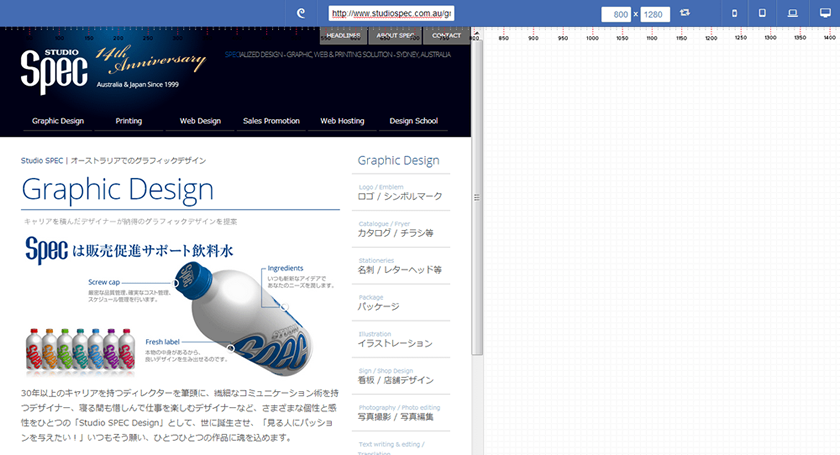840x455 pixels.
Task: Click the URL address field
Action: (x=391, y=14)
